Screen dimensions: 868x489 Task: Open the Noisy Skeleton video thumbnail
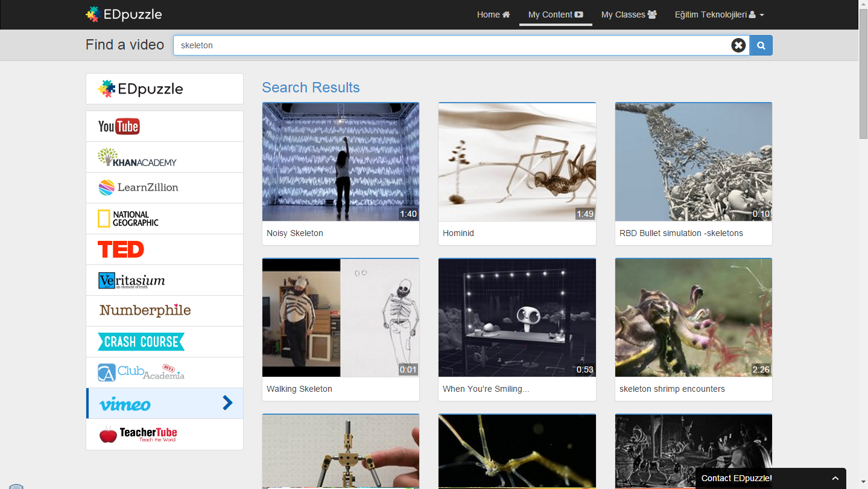(x=341, y=162)
